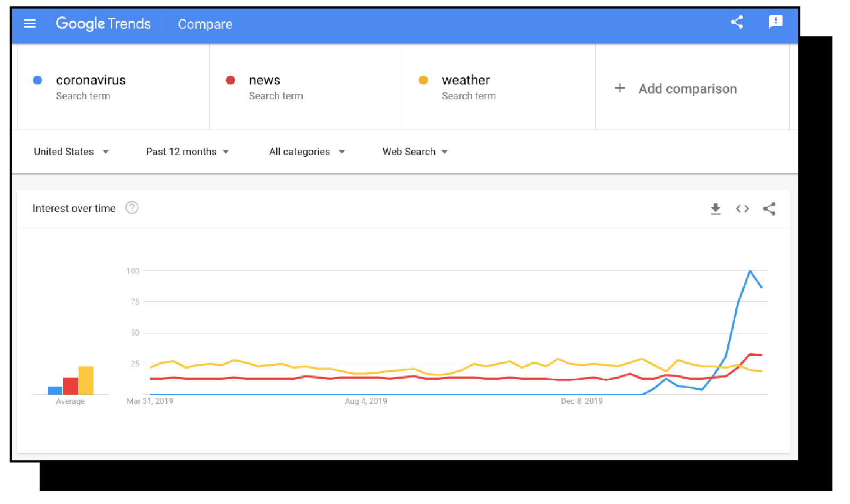Edit the weather search term box
Image resolution: width=850 pixels, height=504 pixels.
point(499,87)
